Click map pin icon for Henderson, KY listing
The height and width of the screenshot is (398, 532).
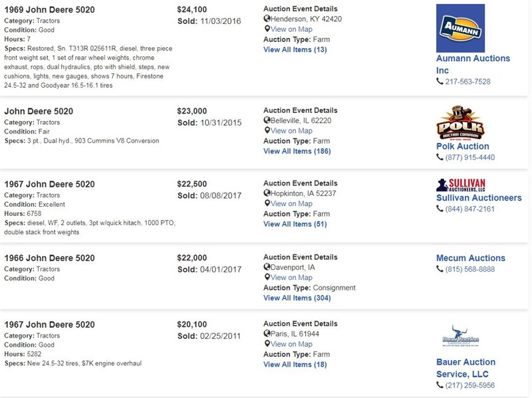(x=267, y=29)
